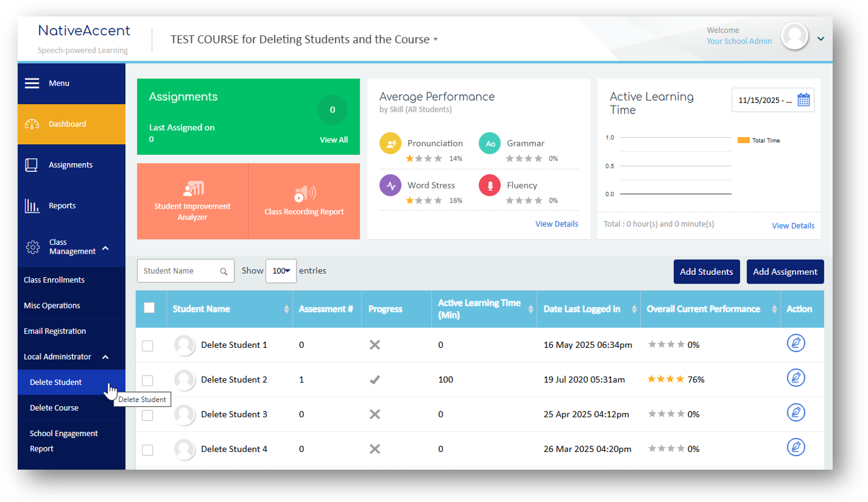This screenshot has width=868, height=502.
Task: Open Reports in the sidebar
Action: coord(62,205)
